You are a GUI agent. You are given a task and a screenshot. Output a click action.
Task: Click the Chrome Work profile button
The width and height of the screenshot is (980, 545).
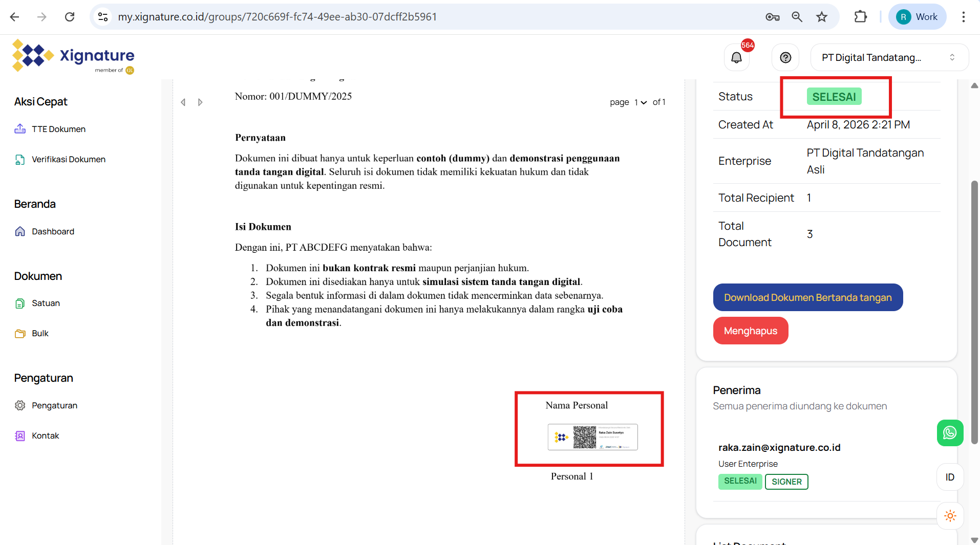click(x=917, y=17)
